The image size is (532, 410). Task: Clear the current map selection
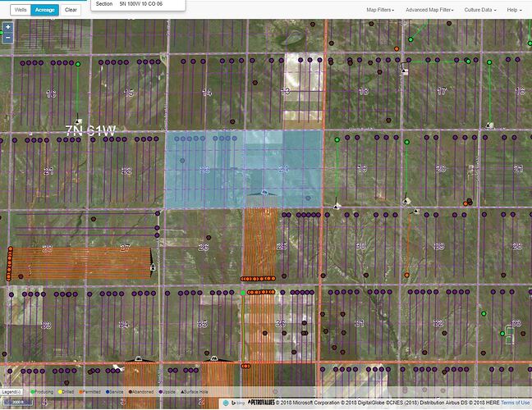[71, 10]
